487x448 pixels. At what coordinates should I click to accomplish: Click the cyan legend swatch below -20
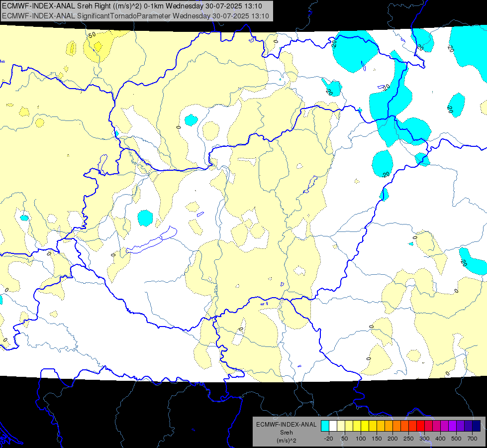pos(325,426)
